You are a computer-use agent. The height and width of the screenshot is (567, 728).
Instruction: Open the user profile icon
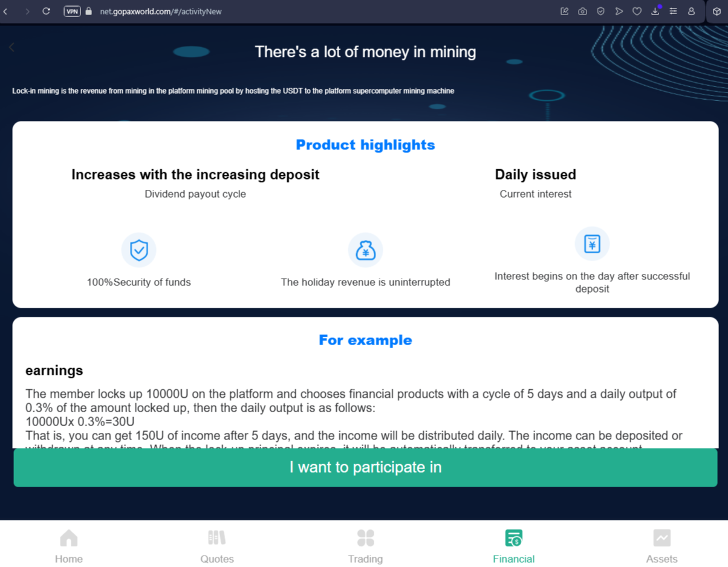[691, 11]
